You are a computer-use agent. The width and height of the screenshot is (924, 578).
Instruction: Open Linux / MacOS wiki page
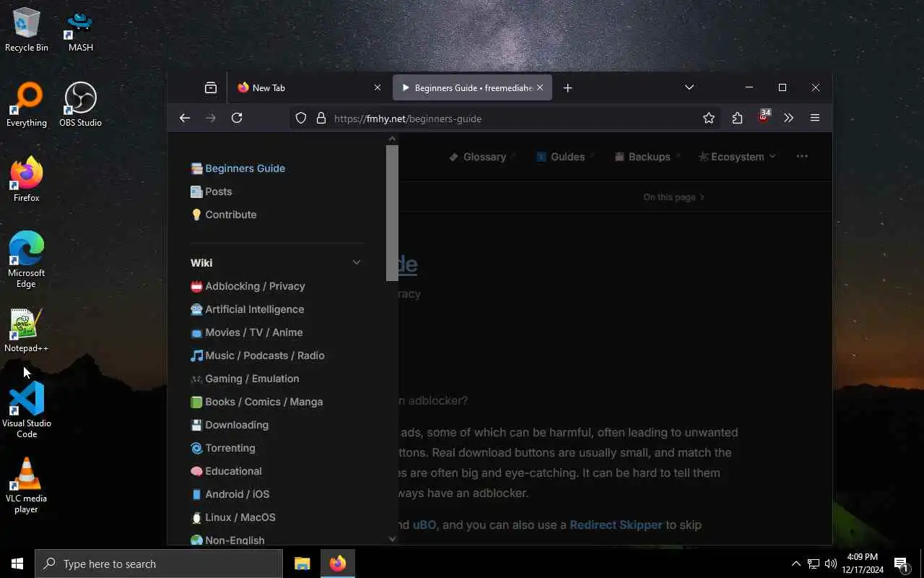coord(233,517)
